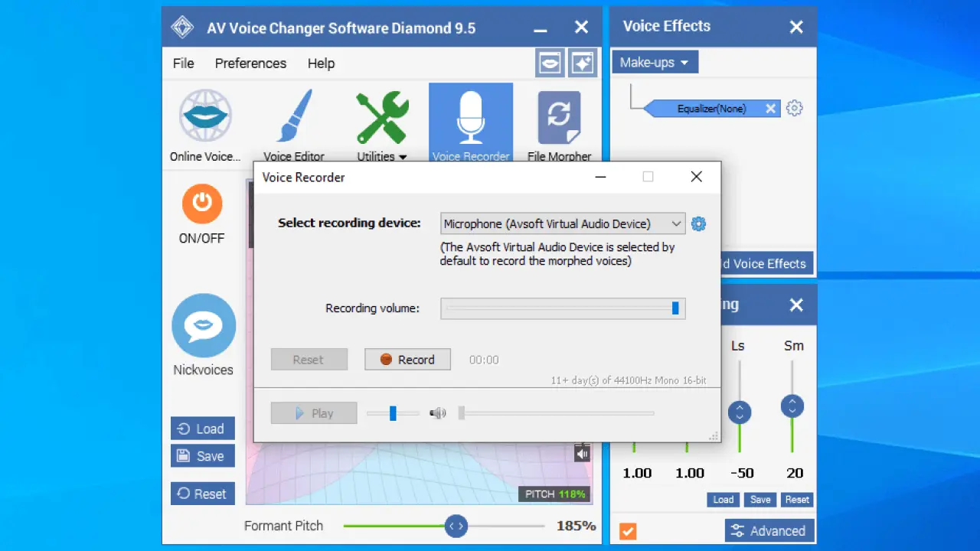
Task: Click the Sm value 20
Action: click(794, 473)
